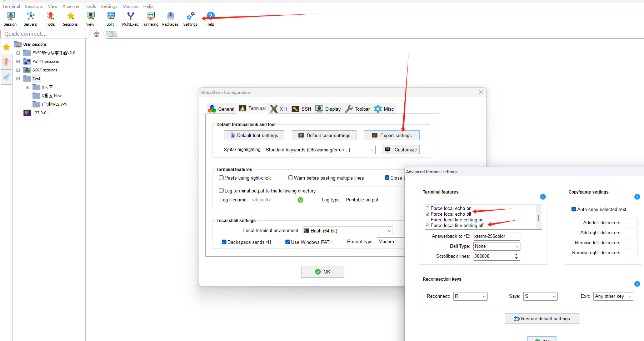Click the reset log filename icon
The height and width of the screenshot is (341, 644).
pyautogui.click(x=300, y=200)
